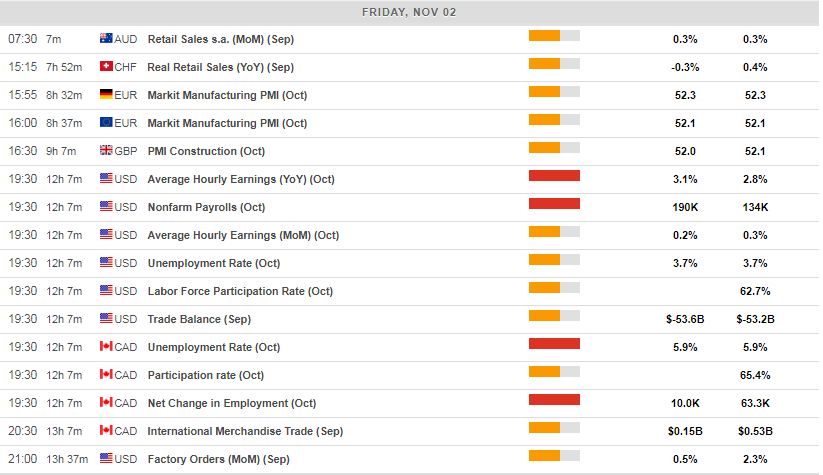Click the red impact bar for Nonfarm Payrolls
This screenshot has width=823, height=475.
[x=554, y=205]
